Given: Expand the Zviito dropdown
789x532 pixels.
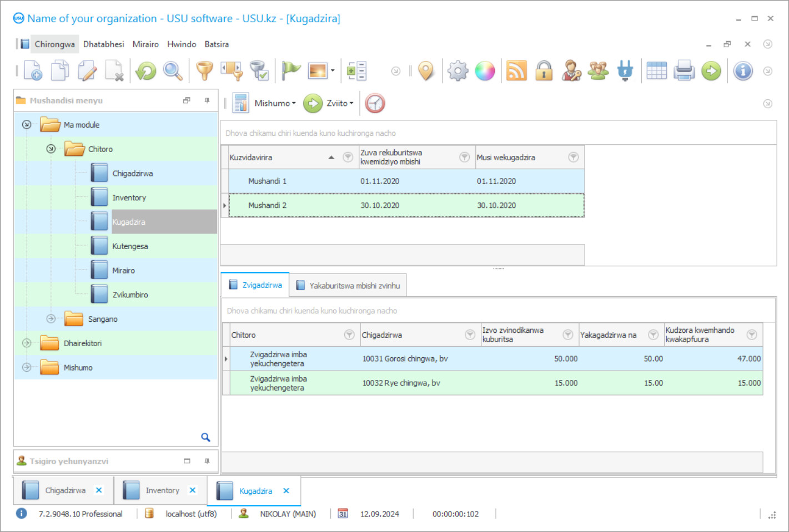Looking at the screenshot, I should (339, 103).
